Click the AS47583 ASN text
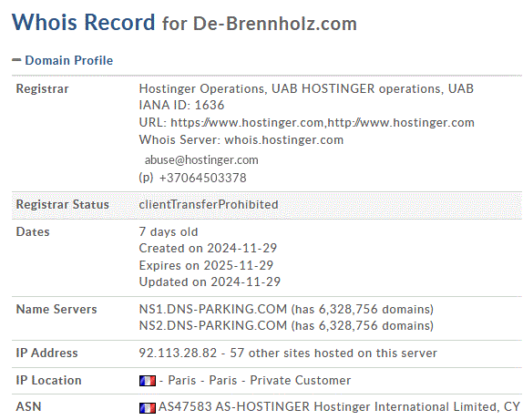The width and height of the screenshot is (523, 420). point(185,407)
